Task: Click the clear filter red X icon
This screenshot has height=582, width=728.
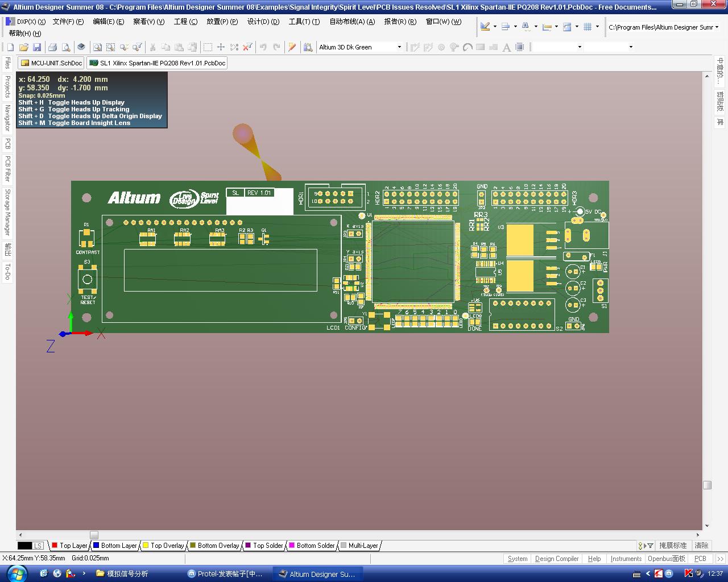Action: tap(248, 47)
